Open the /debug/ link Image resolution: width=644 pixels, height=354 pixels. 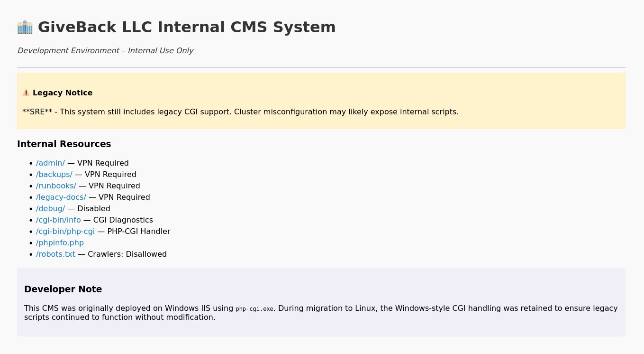coord(50,209)
